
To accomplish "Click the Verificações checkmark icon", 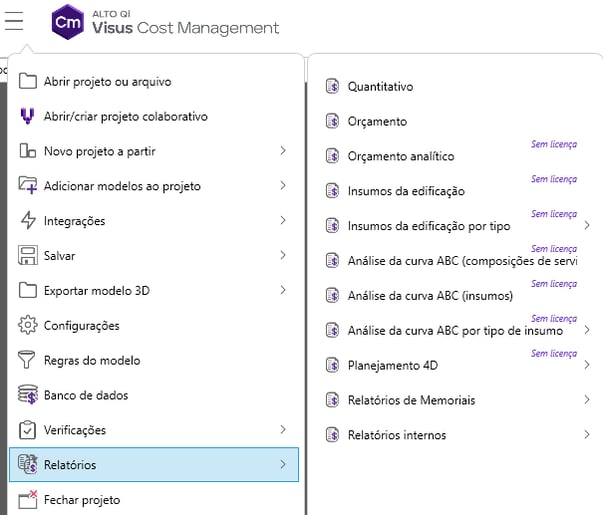I will coord(27,430).
